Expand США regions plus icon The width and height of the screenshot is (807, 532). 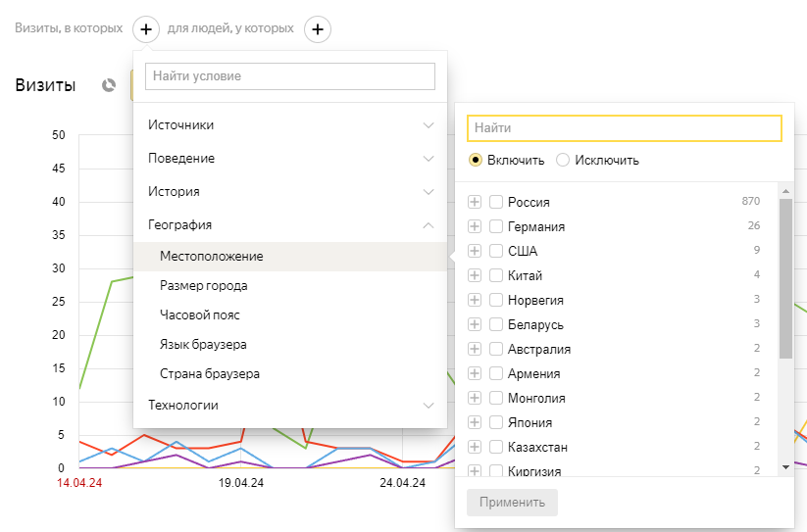click(475, 251)
